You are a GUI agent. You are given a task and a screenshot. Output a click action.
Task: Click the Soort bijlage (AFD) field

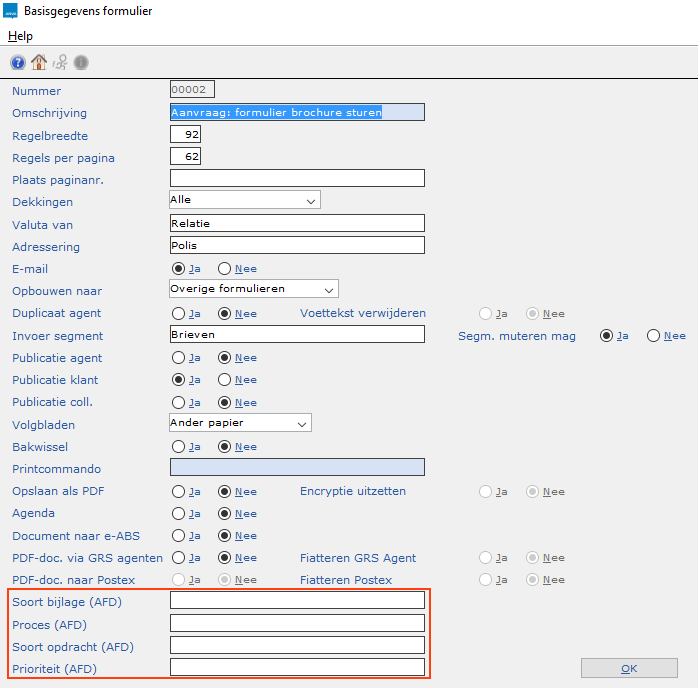pos(297,600)
